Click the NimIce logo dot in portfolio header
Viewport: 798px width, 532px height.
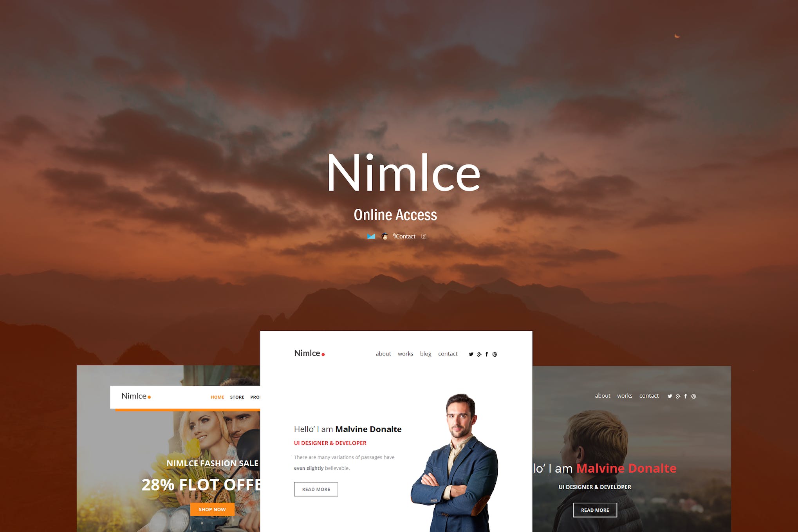pyautogui.click(x=324, y=354)
